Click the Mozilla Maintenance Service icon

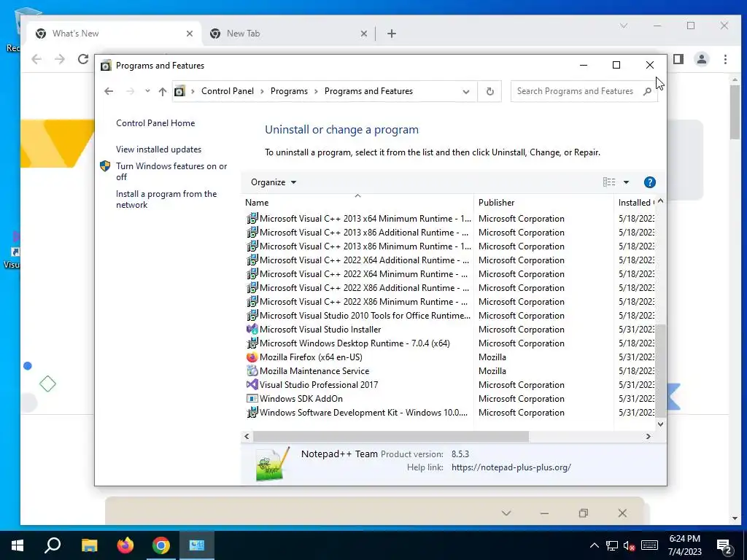pyautogui.click(x=252, y=370)
